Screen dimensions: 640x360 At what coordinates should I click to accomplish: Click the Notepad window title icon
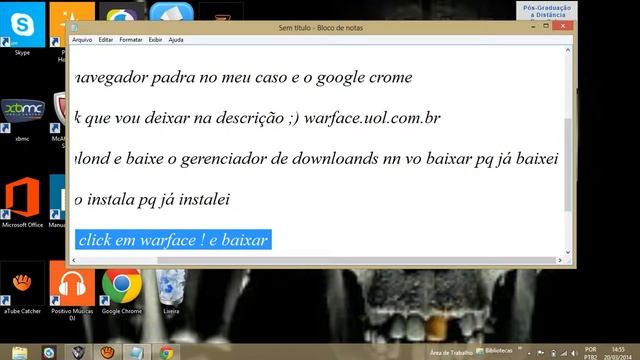tap(74, 28)
